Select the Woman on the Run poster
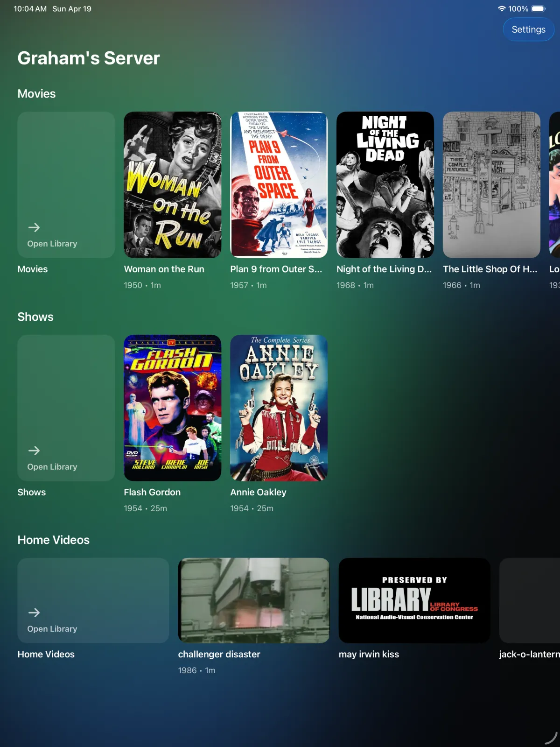The height and width of the screenshot is (747, 560). click(173, 185)
